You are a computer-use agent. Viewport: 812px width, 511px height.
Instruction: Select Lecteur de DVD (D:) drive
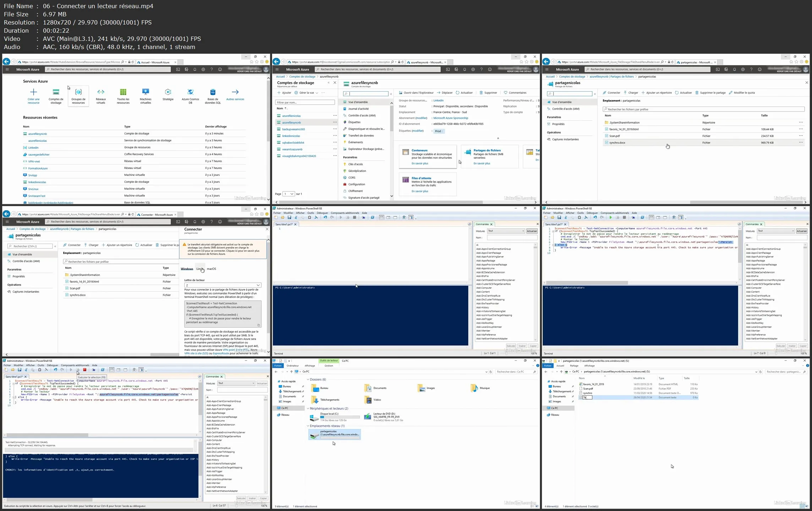coord(383,417)
